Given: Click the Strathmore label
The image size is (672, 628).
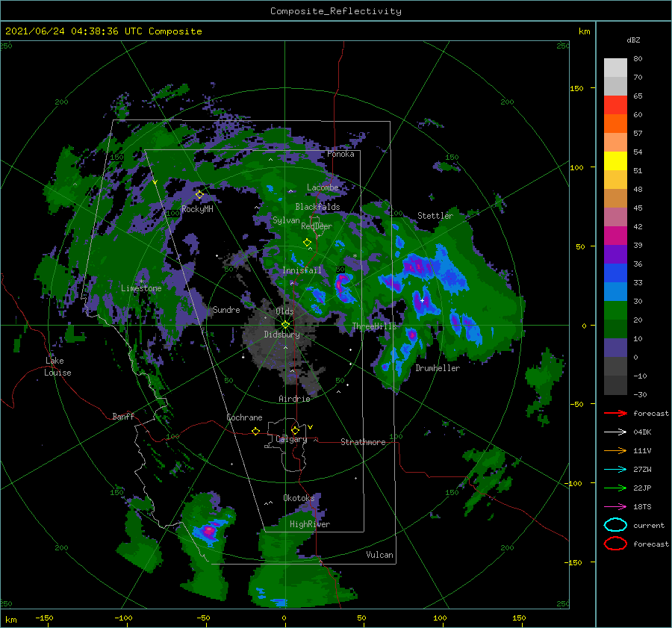Looking at the screenshot, I should click(x=363, y=442).
